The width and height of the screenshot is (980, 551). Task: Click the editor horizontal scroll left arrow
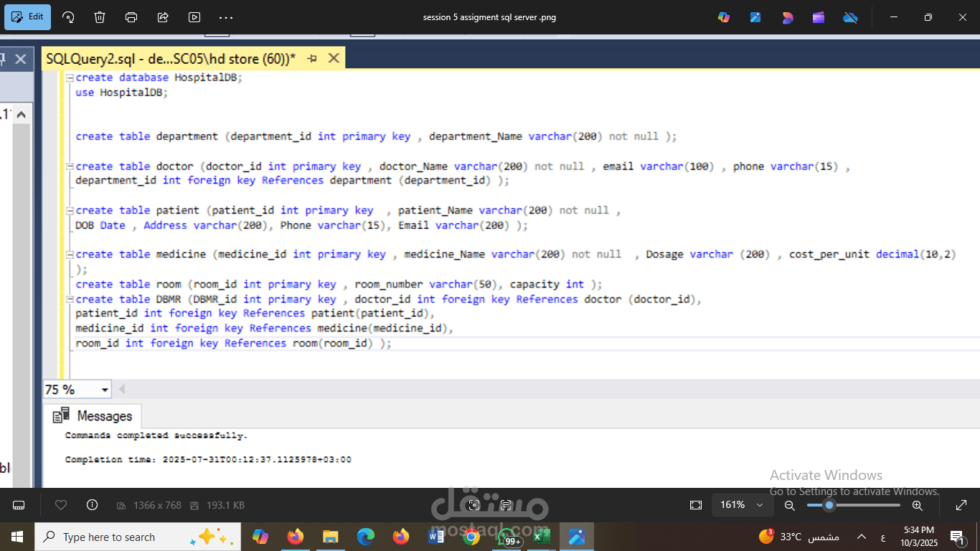pyautogui.click(x=122, y=390)
